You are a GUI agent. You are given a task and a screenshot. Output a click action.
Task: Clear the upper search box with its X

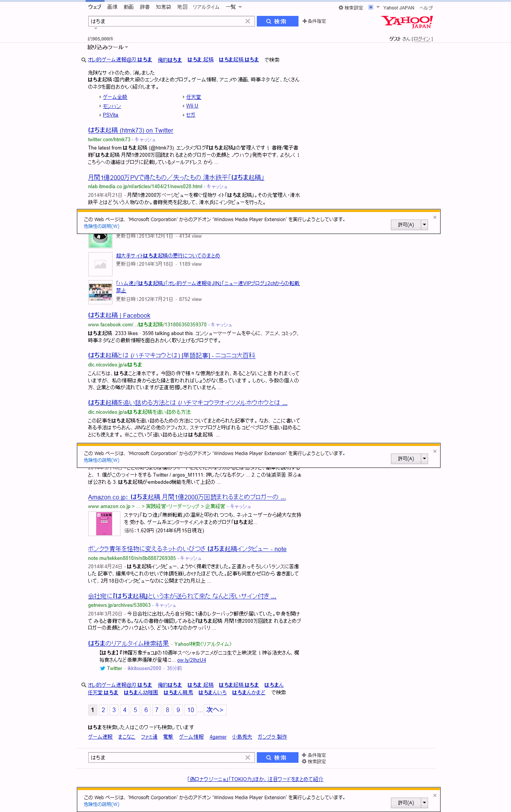tap(248, 21)
